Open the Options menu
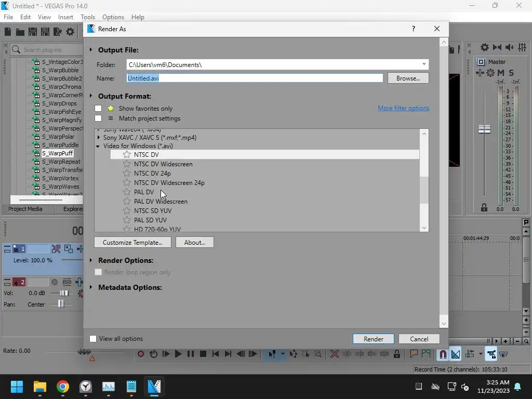The image size is (532, 399). (113, 17)
